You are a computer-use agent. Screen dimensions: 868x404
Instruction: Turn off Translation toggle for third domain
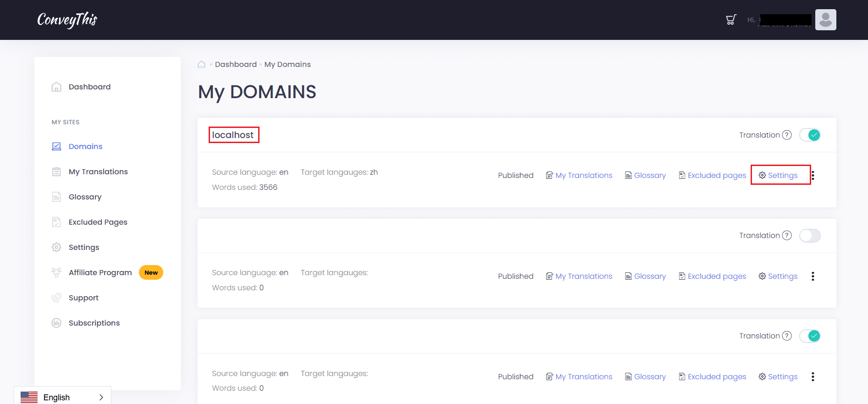click(x=810, y=336)
